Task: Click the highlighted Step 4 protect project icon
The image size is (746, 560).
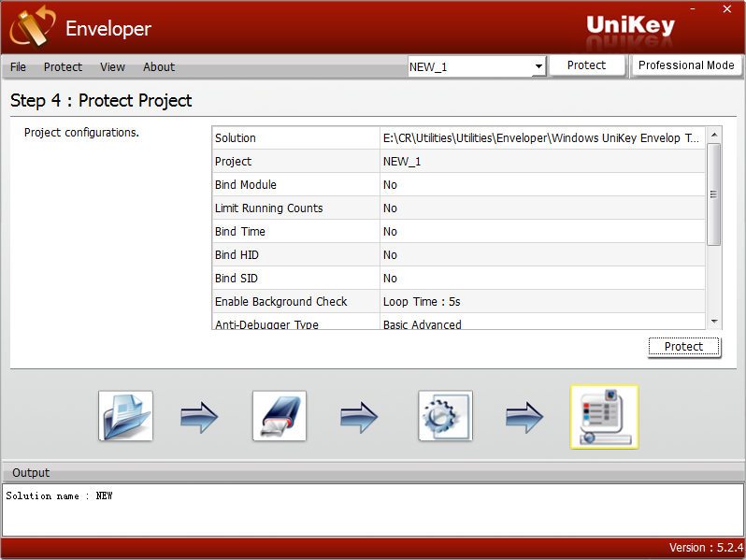Action: pyautogui.click(x=604, y=417)
